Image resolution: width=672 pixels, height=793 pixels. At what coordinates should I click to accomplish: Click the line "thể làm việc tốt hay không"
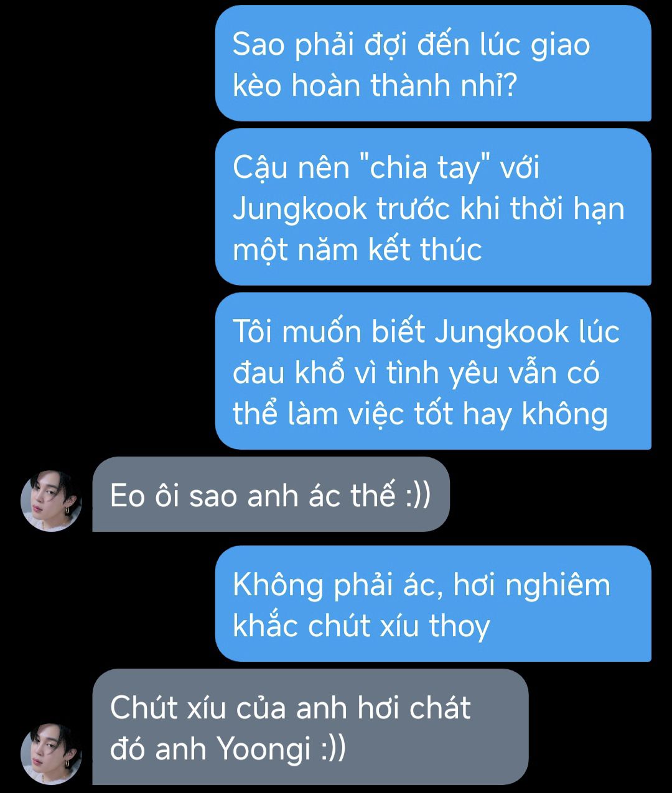click(x=420, y=414)
